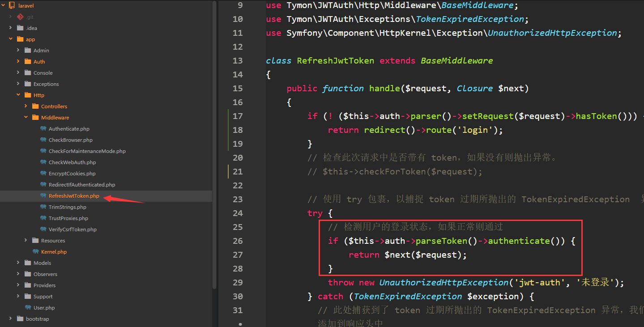Image resolution: width=644 pixels, height=327 pixels.
Task: Click the Authenticate.php PHP file icon
Action: point(43,128)
